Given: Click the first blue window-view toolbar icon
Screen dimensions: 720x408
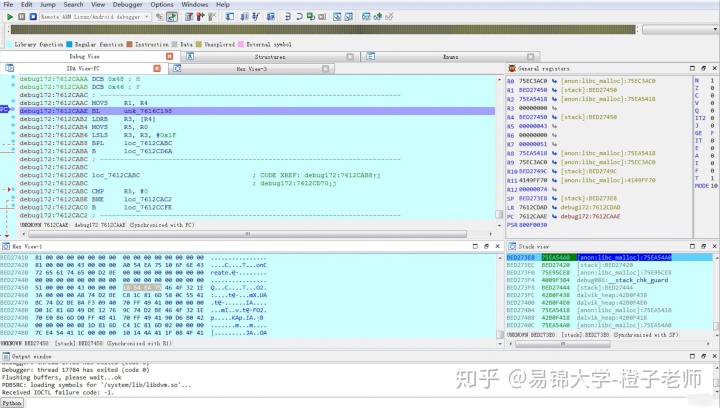Looking at the screenshot, I should (337, 17).
